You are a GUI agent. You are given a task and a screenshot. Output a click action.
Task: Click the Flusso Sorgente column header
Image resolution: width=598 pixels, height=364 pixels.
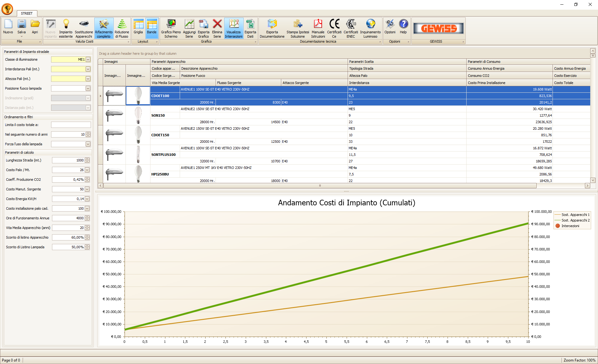pos(248,83)
